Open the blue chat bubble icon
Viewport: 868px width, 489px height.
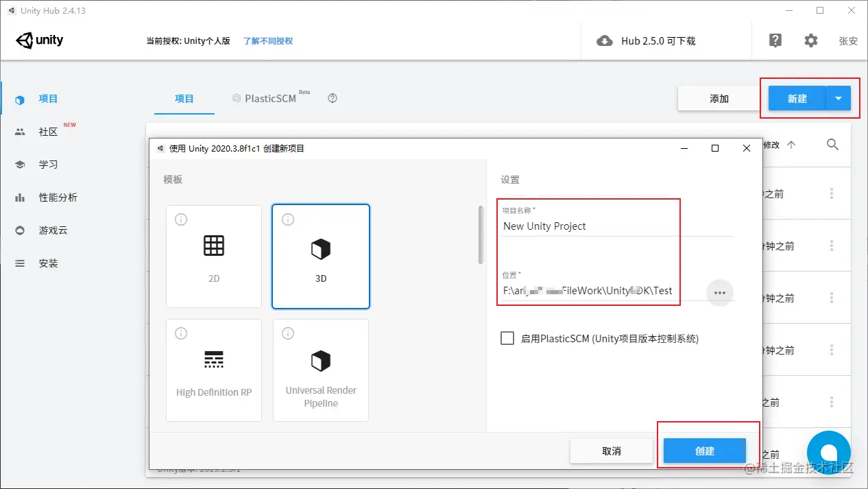pos(829,453)
